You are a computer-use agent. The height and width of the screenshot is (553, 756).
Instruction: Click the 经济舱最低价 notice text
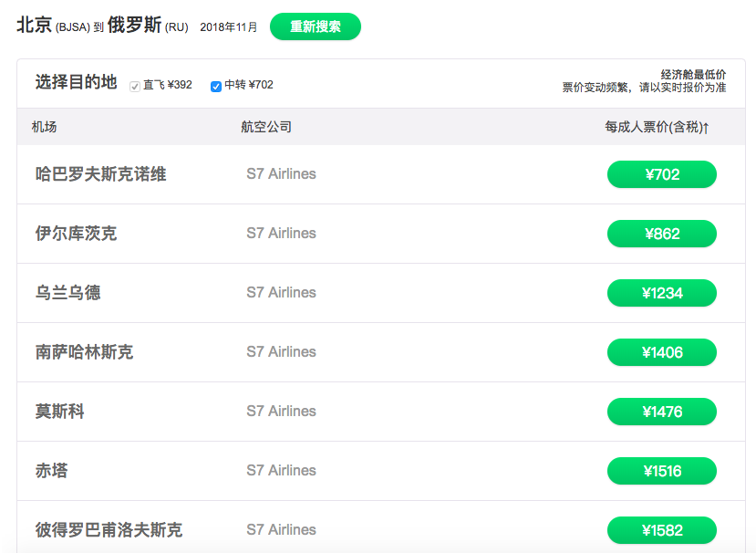coord(693,75)
